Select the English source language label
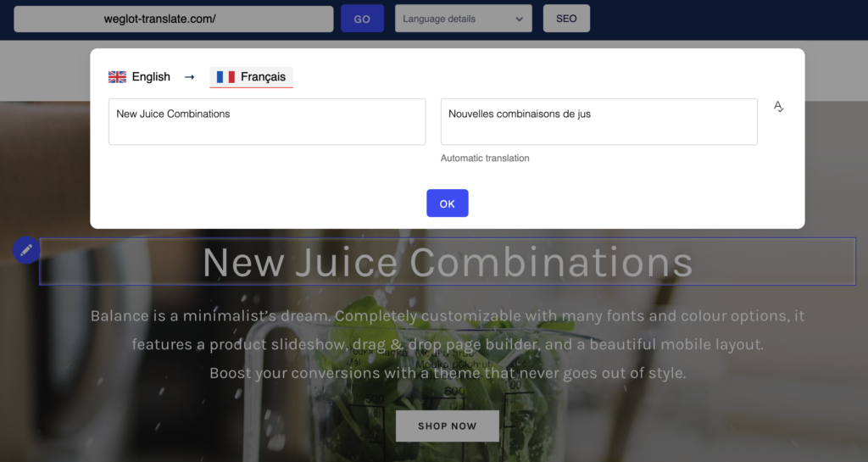The width and height of the screenshot is (868, 462). (x=151, y=77)
